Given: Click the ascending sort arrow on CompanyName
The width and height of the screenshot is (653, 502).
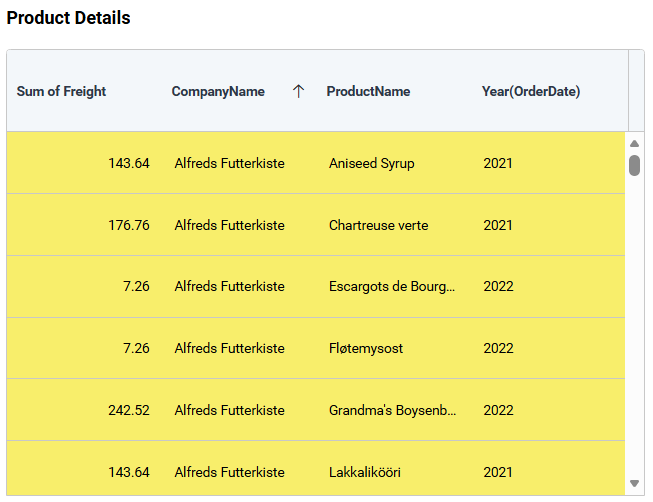Looking at the screenshot, I should coord(298,91).
